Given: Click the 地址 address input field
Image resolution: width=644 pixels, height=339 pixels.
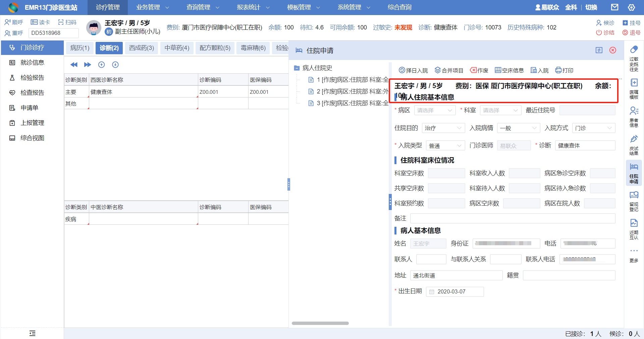Looking at the screenshot, I should pos(456,275).
